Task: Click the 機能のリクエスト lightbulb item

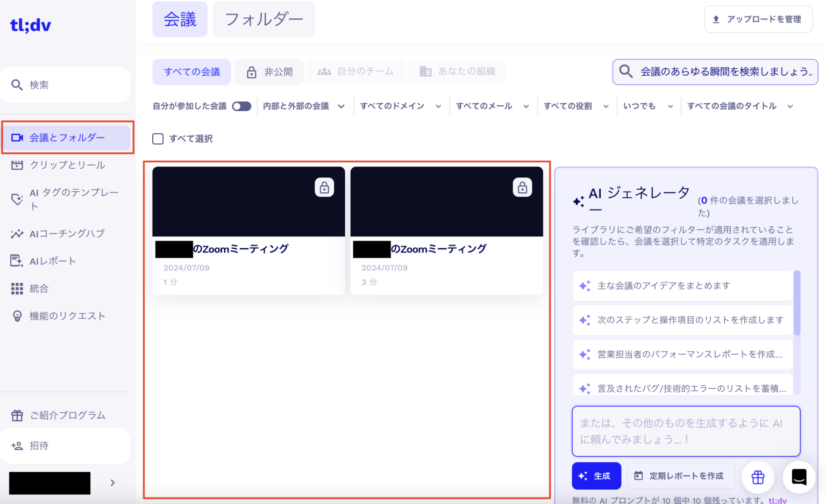Action: click(x=67, y=316)
